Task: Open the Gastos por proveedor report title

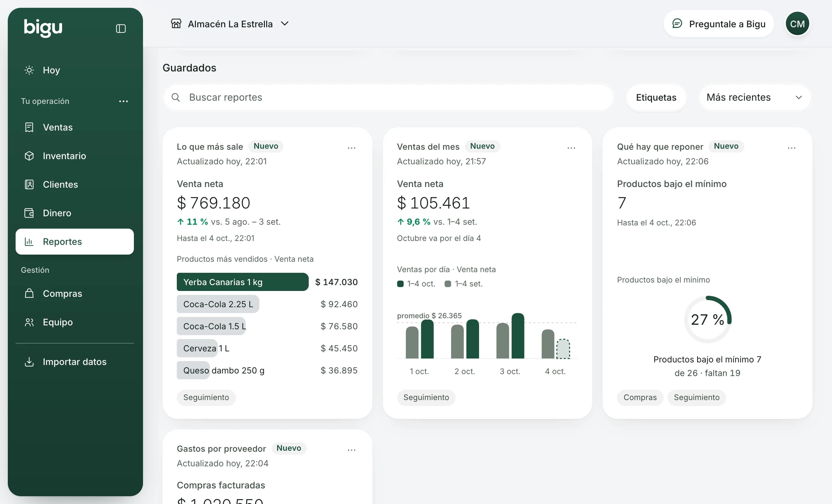Action: coord(221,449)
